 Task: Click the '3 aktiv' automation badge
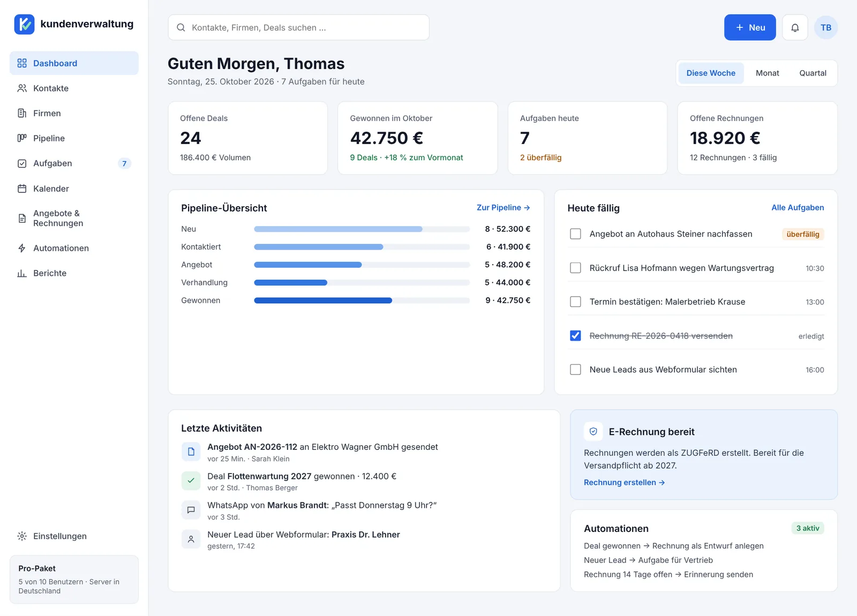808,528
